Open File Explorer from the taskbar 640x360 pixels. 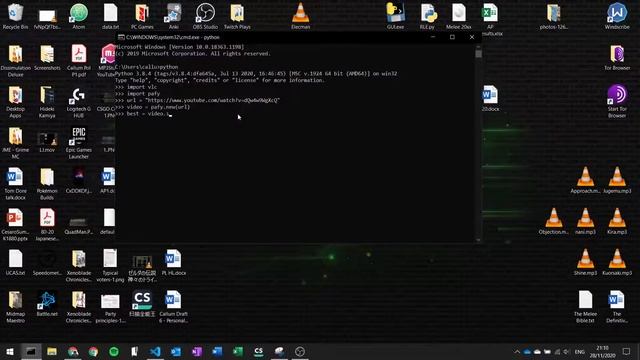click(52, 351)
